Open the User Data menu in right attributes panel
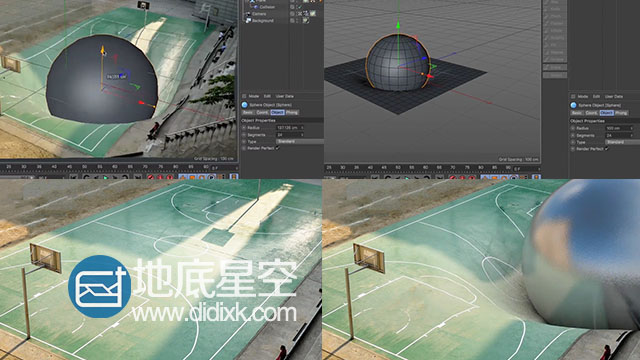 pyautogui.click(x=613, y=97)
